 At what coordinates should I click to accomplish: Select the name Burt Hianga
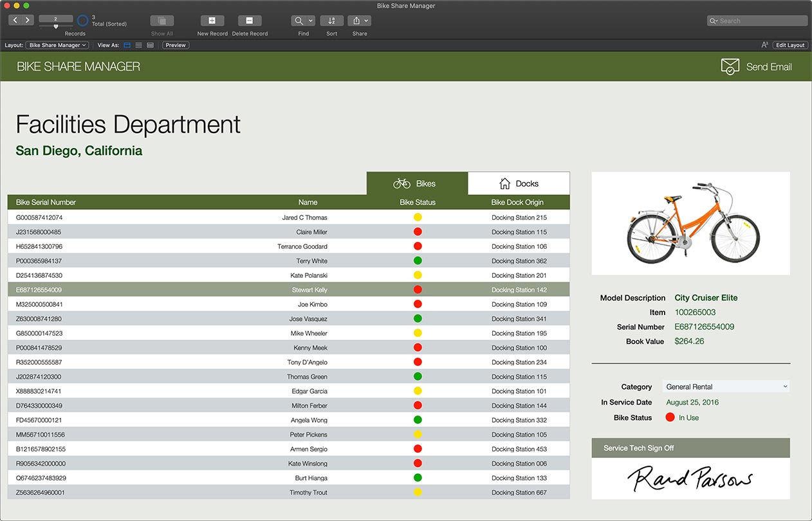point(311,478)
